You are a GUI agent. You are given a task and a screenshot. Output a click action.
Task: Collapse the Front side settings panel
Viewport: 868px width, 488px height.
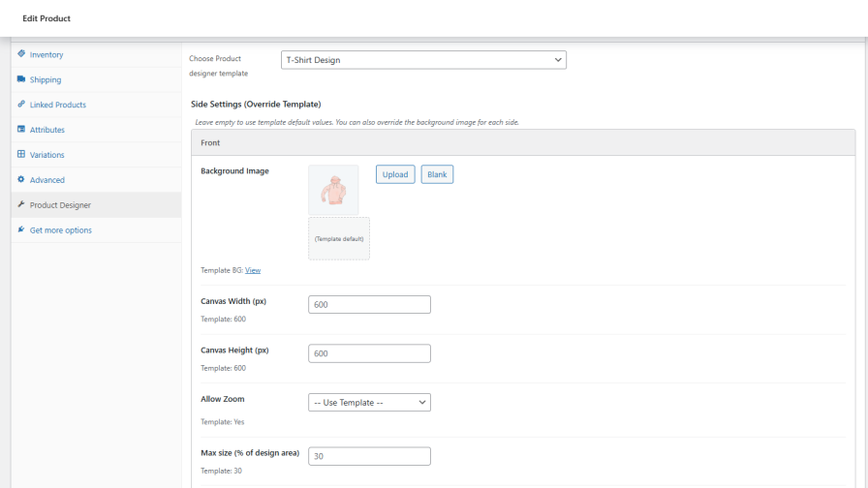point(523,142)
